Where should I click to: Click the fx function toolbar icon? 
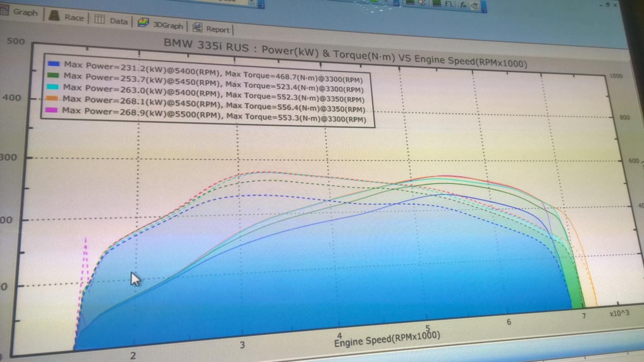point(463,5)
